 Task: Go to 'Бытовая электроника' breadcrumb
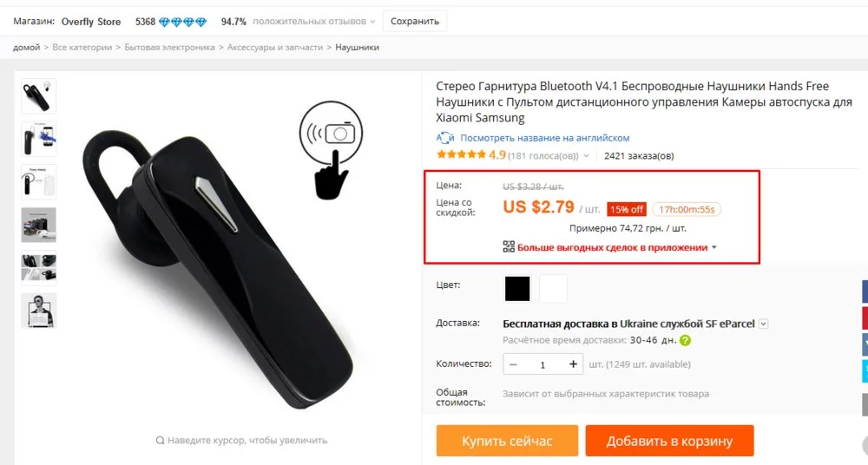(169, 47)
